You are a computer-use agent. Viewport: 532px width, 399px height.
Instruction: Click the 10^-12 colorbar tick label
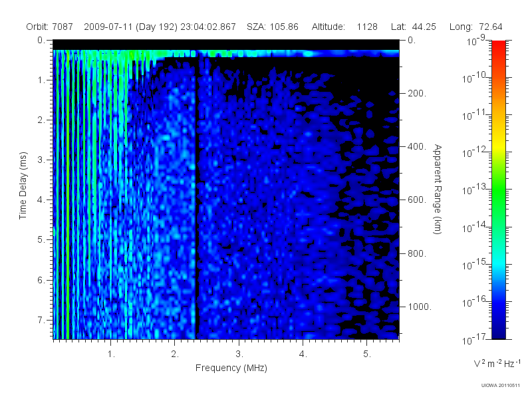475,152
